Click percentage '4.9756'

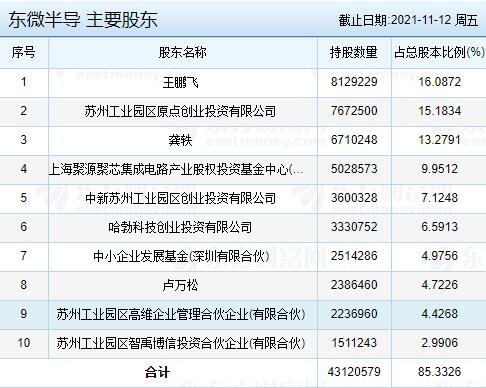[x=440, y=256]
